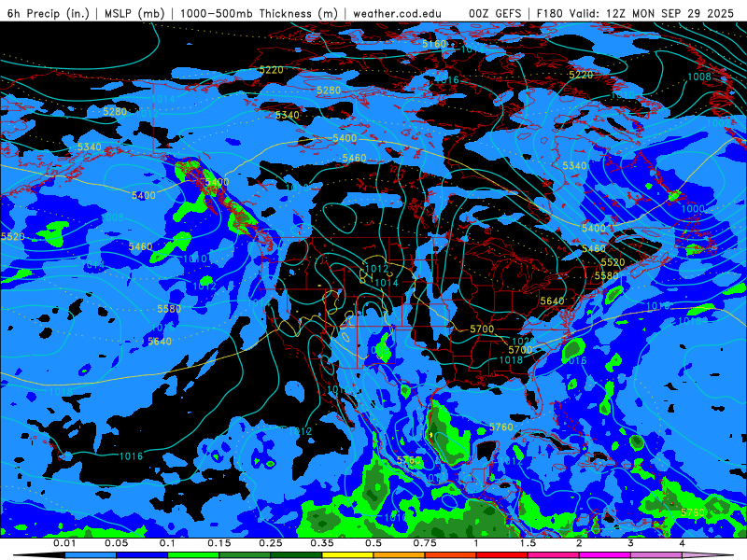747x560 pixels.
Task: Click the "5160" thickness contour label
Action: (x=434, y=44)
